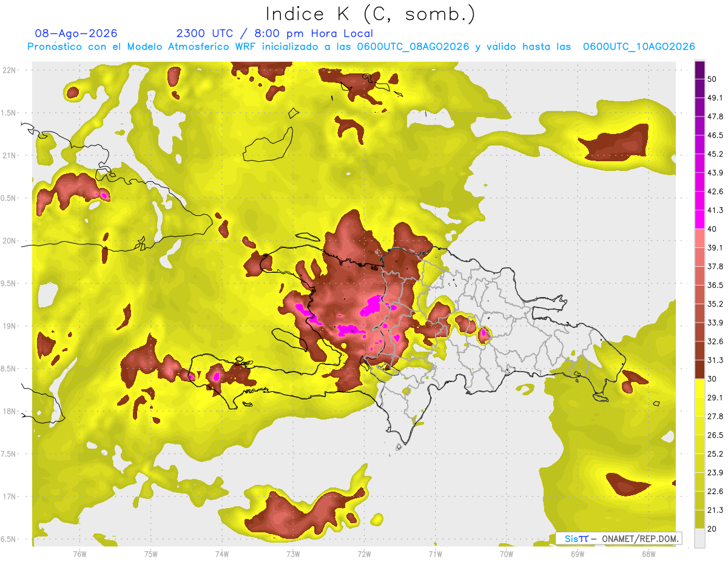Click the longitude axis label '69W'

coord(578,554)
